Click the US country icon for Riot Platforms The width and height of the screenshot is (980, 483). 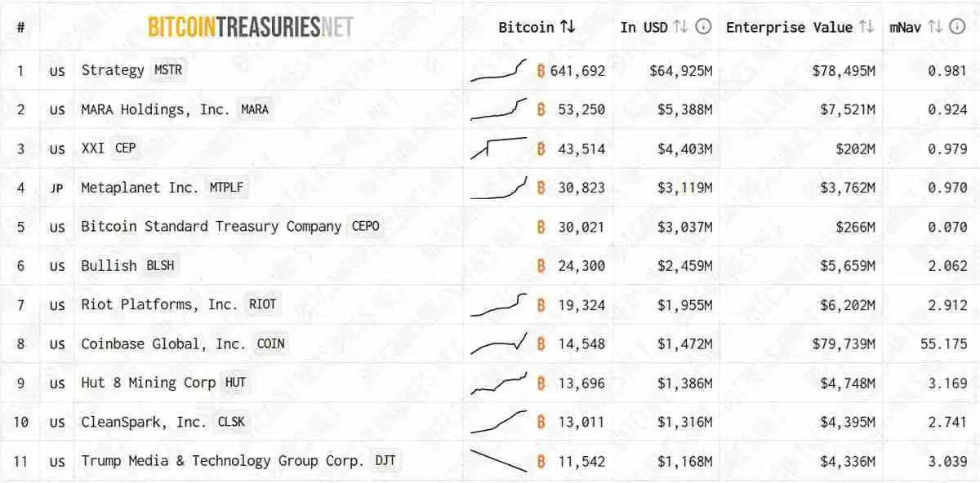point(56,304)
